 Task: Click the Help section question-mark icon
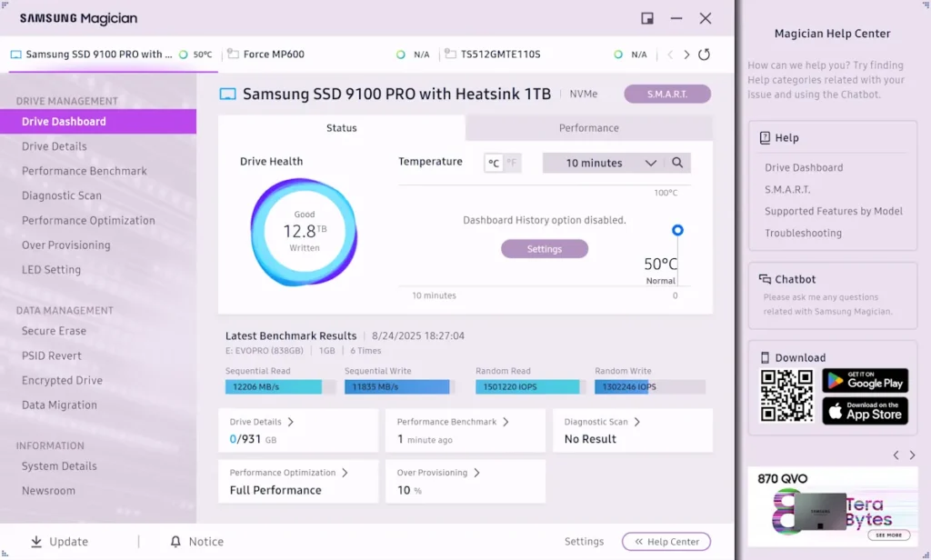tap(765, 138)
